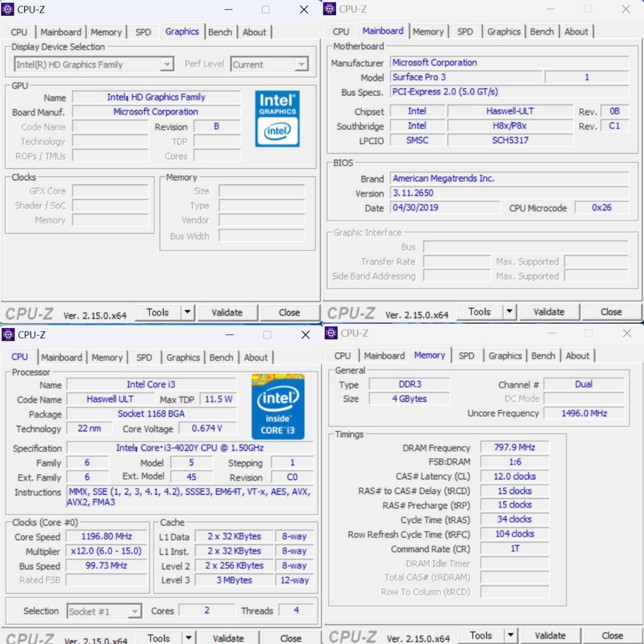Click the Intel Graphics logo in the Graphics window
Viewport: 644px width, 644px height.
coord(277,119)
